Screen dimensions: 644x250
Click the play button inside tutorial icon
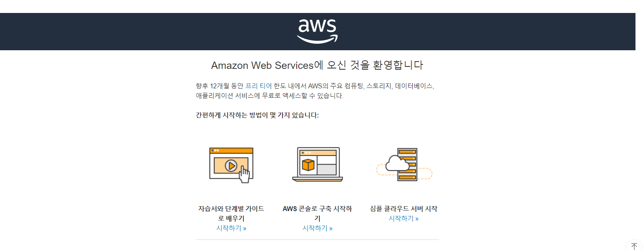click(x=231, y=166)
